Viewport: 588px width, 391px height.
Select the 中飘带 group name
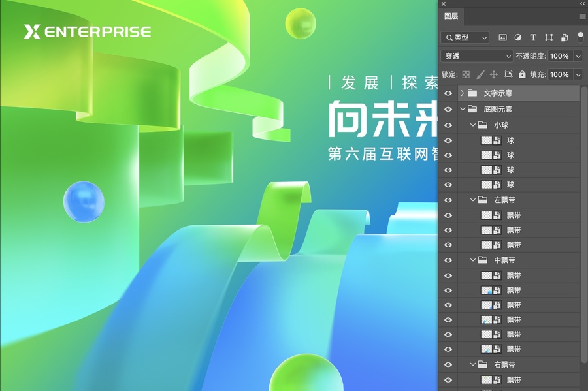pyautogui.click(x=504, y=260)
